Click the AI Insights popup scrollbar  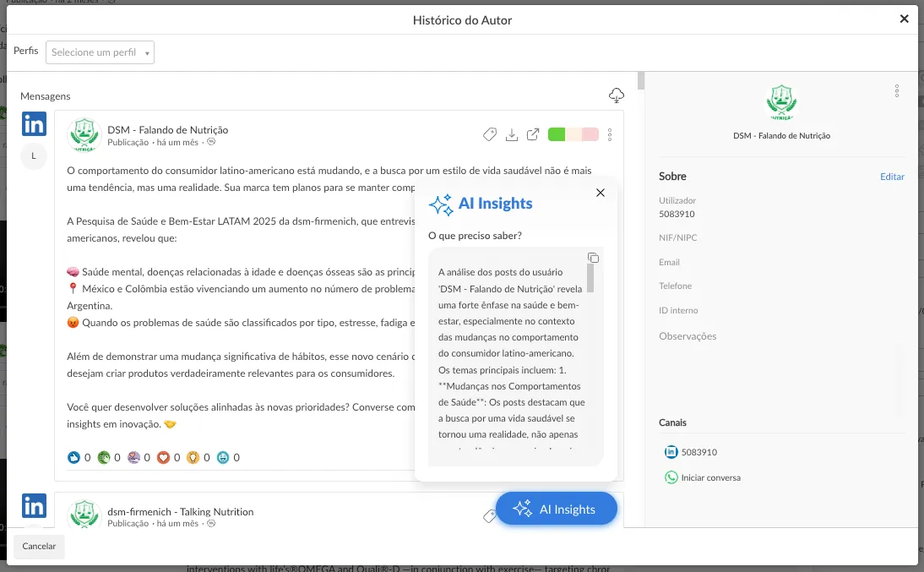coord(590,278)
